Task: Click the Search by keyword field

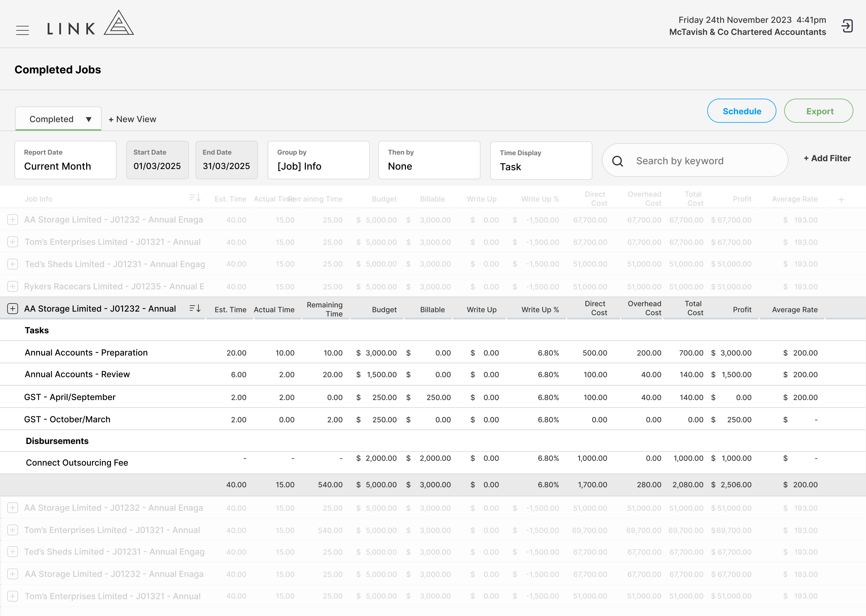Action: (x=695, y=160)
